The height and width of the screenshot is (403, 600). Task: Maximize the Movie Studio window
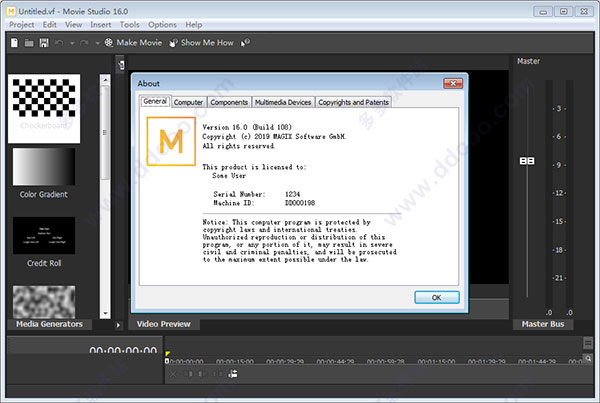tap(563, 11)
